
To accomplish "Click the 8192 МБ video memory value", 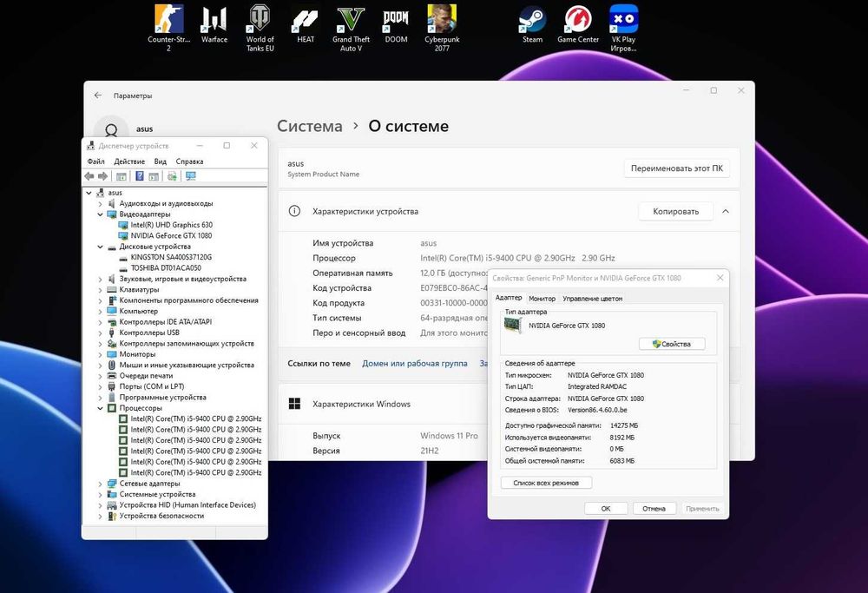I will pos(622,438).
